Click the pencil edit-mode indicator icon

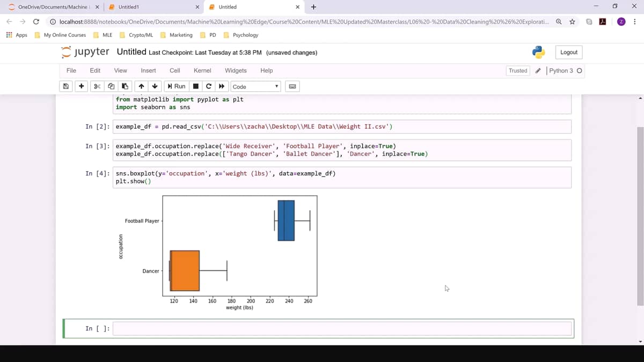pyautogui.click(x=538, y=71)
